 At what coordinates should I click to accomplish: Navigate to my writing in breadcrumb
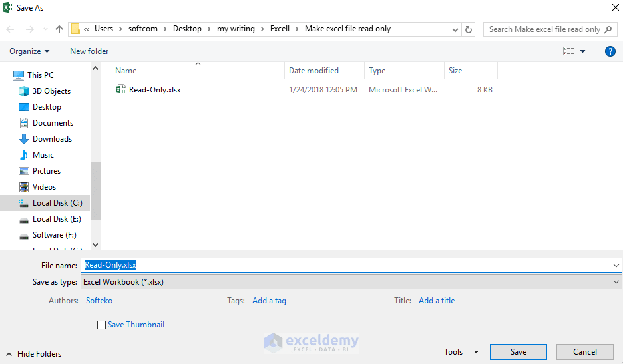[x=236, y=29]
